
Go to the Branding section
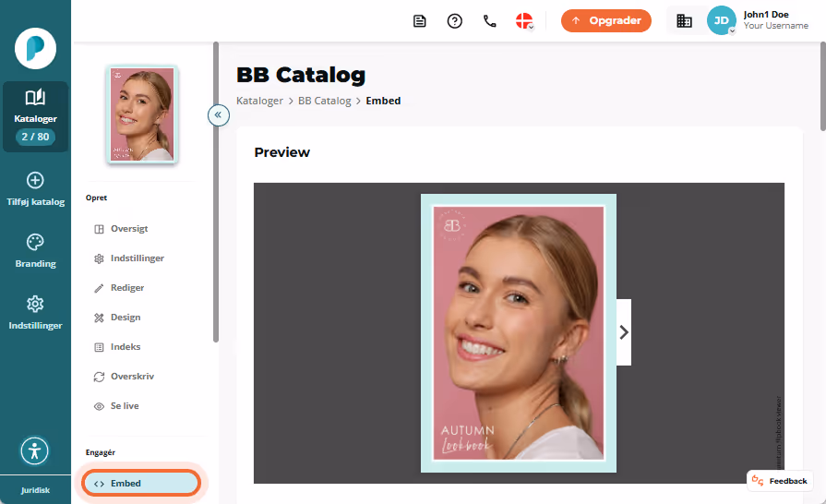(35, 251)
